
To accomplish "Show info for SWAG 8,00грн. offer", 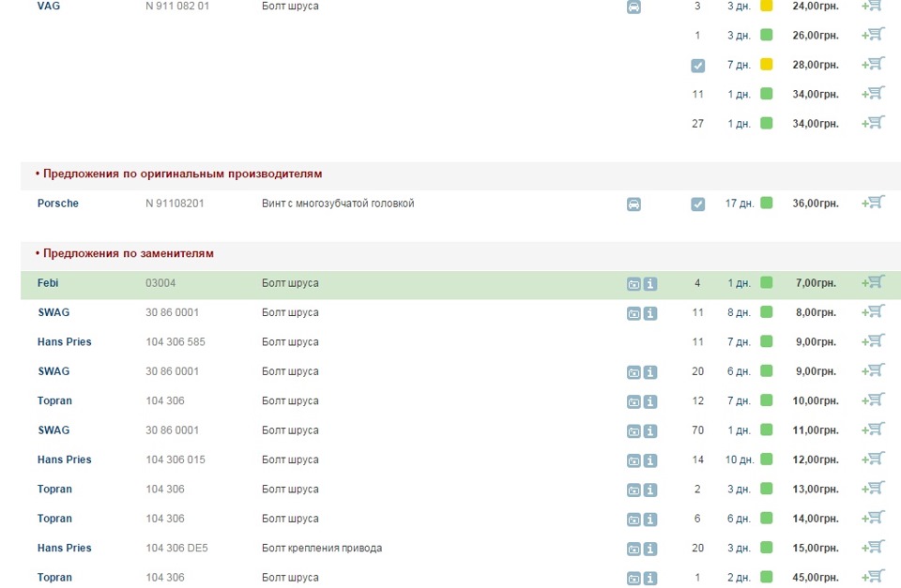I will [x=649, y=313].
